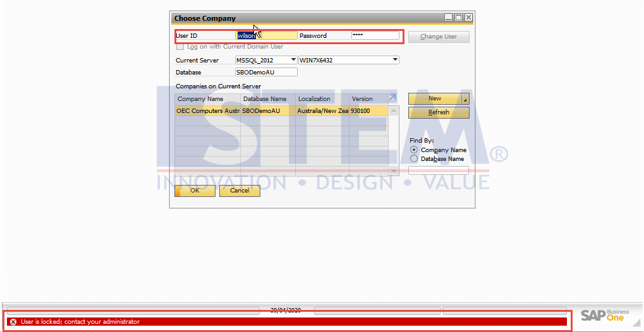Close the Choose Company window
The width and height of the screenshot is (644, 332).
tap(468, 18)
